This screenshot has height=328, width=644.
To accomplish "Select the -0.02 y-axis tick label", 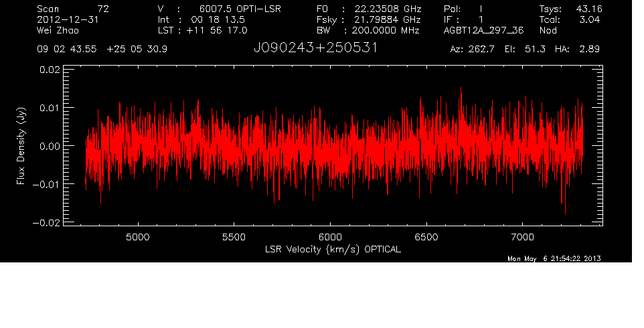I will coord(46,222).
